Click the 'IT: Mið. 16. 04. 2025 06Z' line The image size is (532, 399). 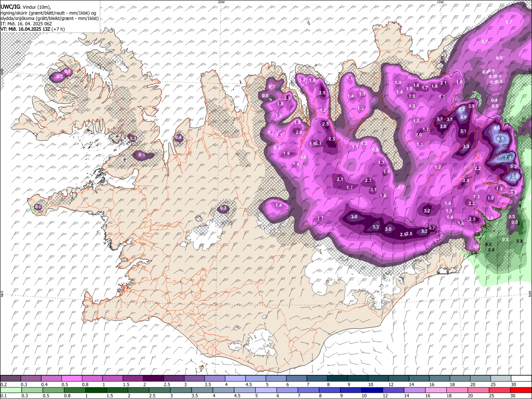pyautogui.click(x=26, y=24)
